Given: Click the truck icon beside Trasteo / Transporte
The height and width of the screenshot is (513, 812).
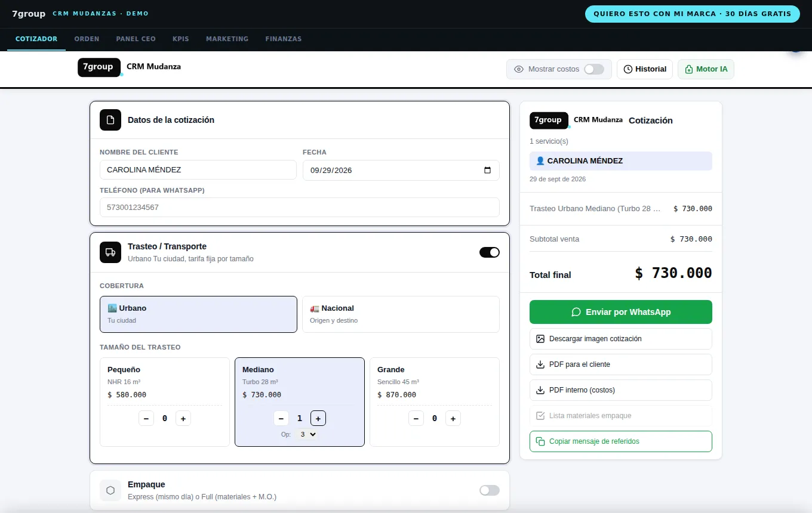Looking at the screenshot, I should coord(110,252).
